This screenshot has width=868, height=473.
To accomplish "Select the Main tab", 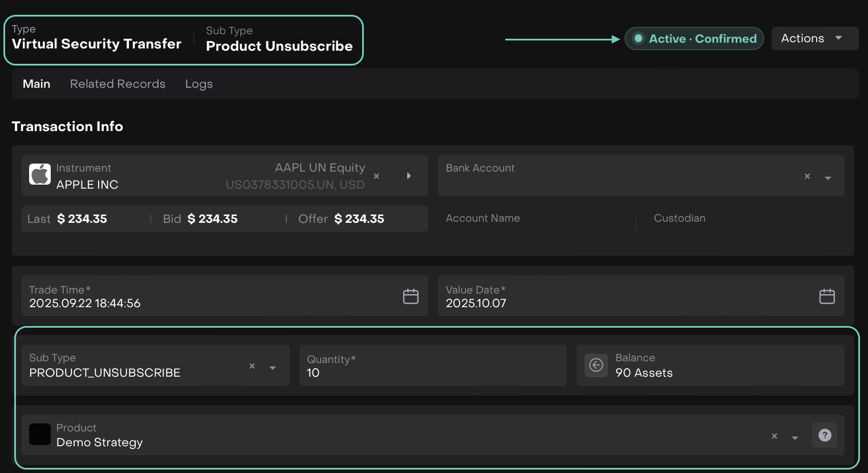I will click(x=36, y=84).
